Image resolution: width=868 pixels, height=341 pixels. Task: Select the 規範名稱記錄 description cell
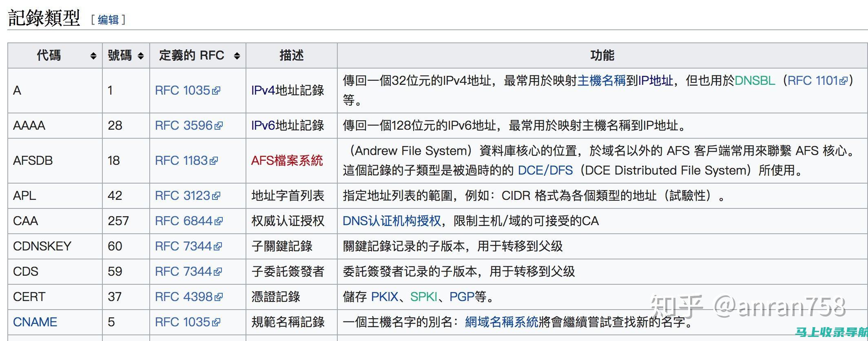pyautogui.click(x=292, y=322)
